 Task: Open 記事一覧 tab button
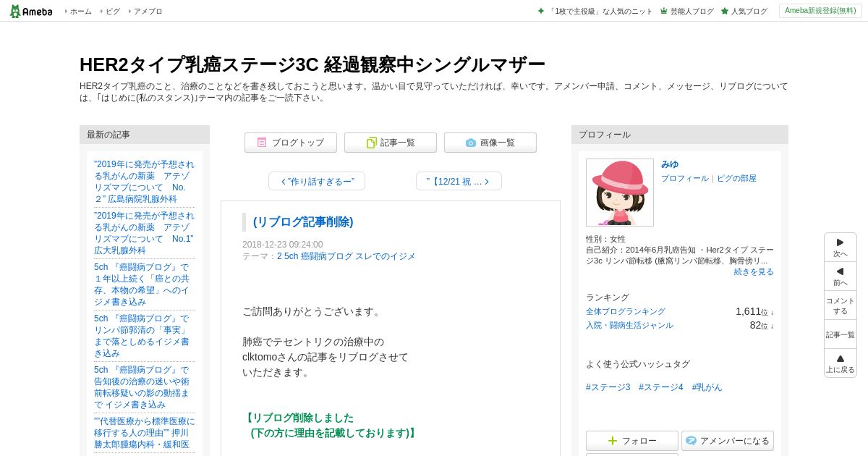391,143
